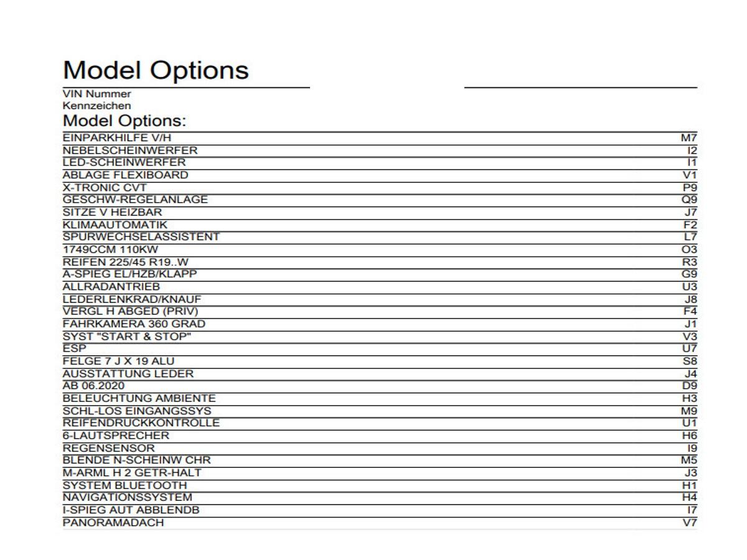Image resolution: width=747 pixels, height=560 pixels.
Task: Click option code M7
Action: click(x=689, y=138)
